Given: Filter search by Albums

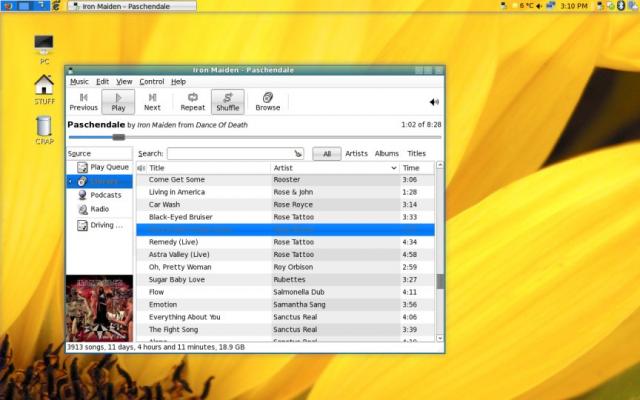Looking at the screenshot, I should pos(387,153).
